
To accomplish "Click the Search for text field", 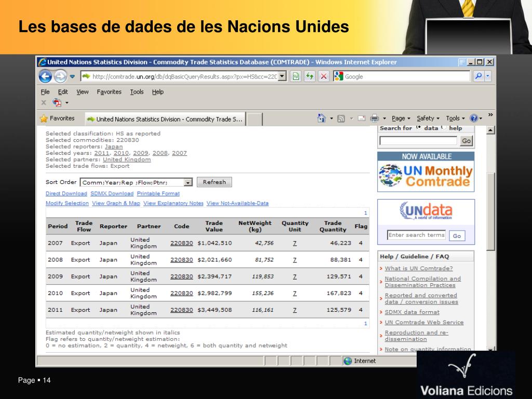I will pos(418,141).
